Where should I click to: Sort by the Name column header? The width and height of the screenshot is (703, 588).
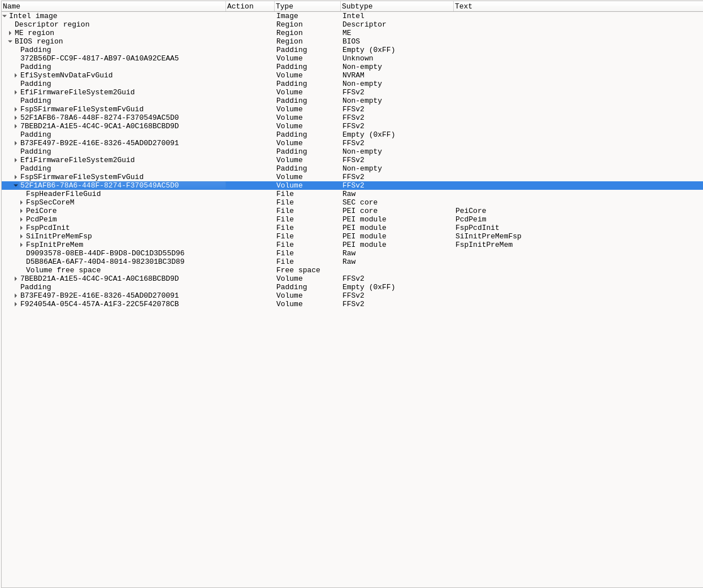click(113, 6)
